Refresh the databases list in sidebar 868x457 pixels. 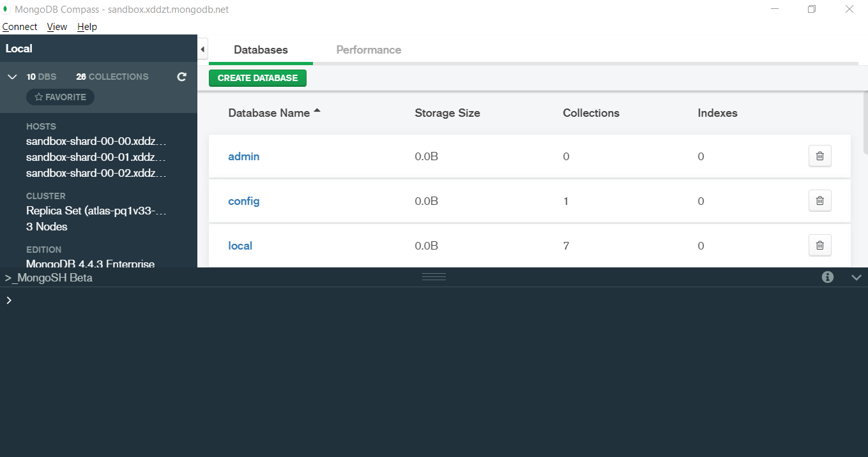click(181, 77)
